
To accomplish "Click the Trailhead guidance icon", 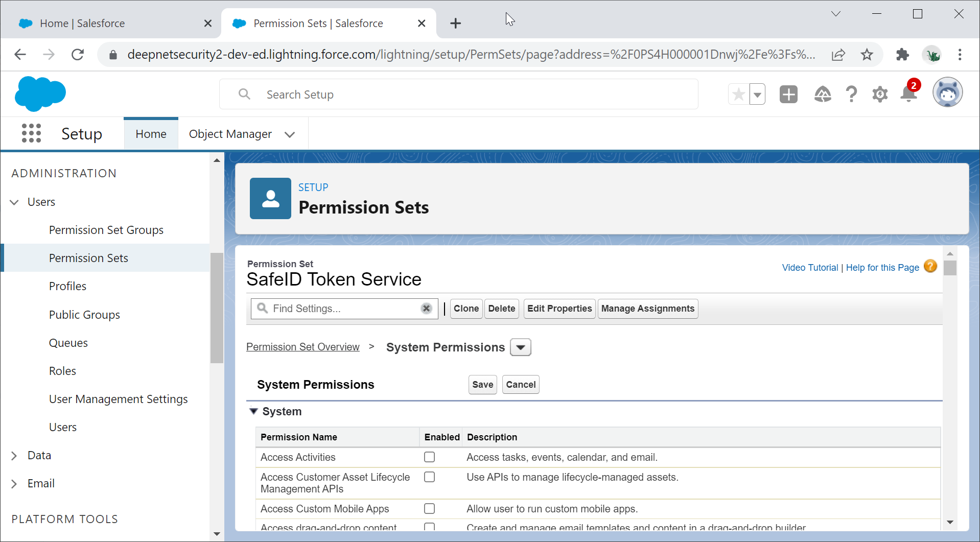I will coord(822,95).
